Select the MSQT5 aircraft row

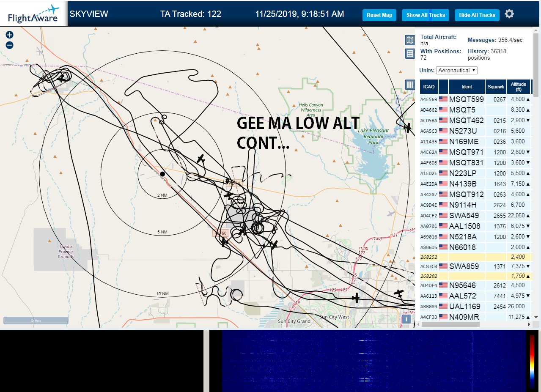pyautogui.click(x=476, y=110)
